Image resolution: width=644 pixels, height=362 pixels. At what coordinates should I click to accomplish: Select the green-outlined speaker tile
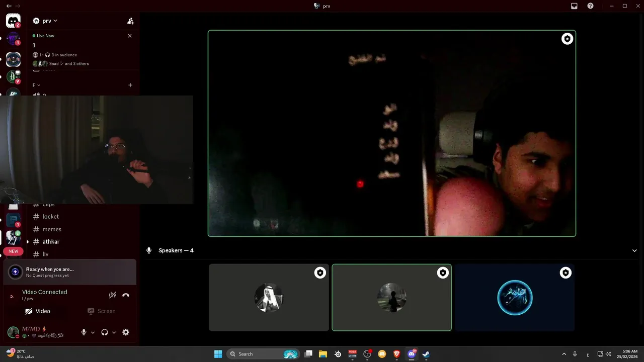tap(391, 298)
